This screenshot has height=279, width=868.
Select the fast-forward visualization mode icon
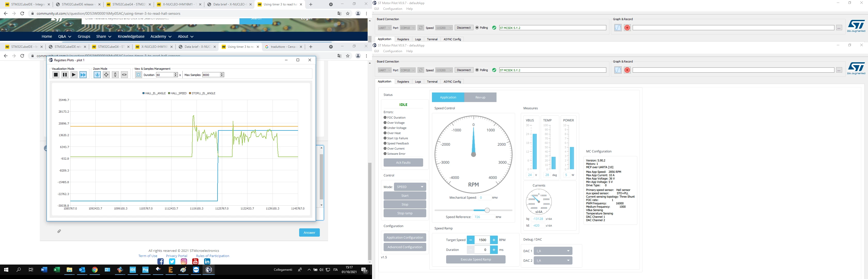pyautogui.click(x=83, y=75)
